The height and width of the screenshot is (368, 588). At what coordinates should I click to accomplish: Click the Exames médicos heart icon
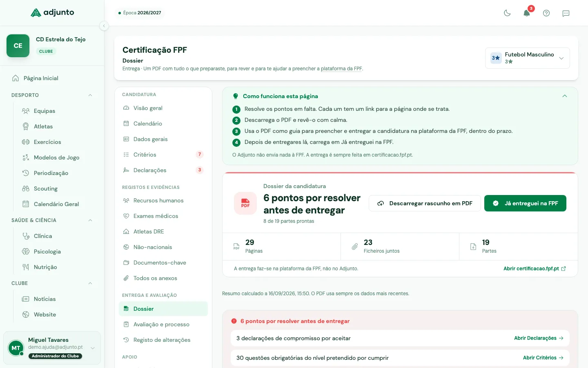(x=126, y=216)
